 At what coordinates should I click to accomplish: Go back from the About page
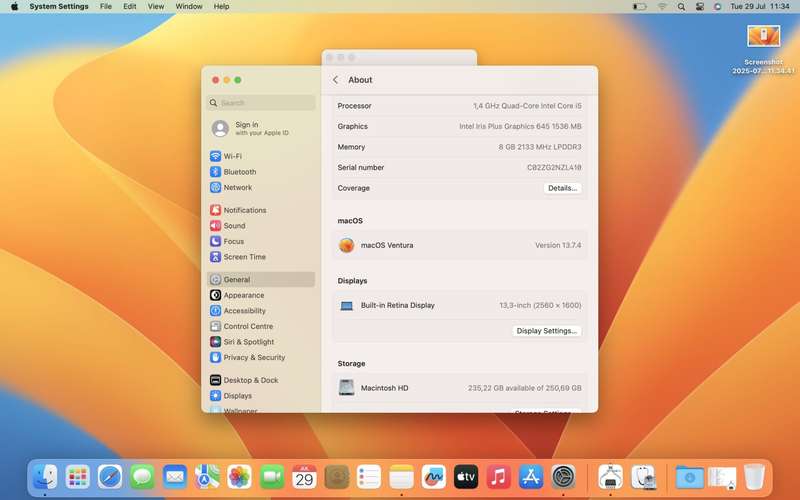pos(335,80)
